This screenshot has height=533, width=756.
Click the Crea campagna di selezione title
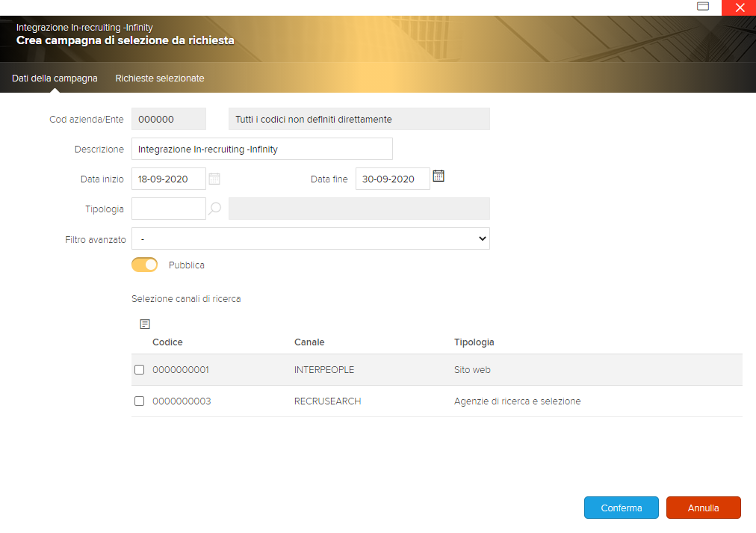[126, 40]
